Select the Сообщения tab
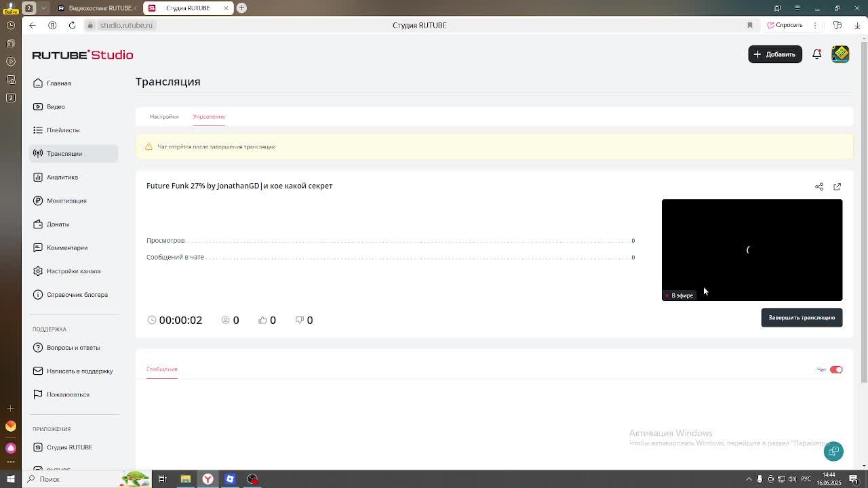Screen dimensions: 868x488 click(x=162, y=369)
